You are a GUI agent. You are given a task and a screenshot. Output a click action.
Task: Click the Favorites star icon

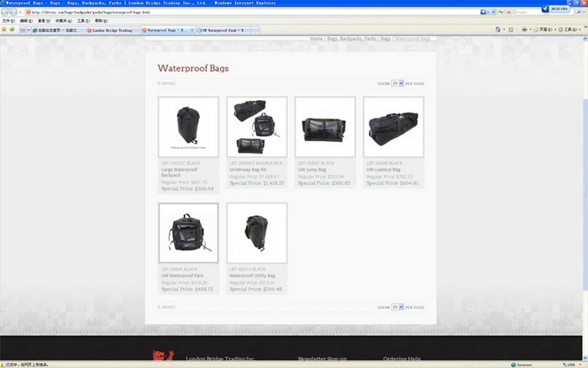[4, 29]
